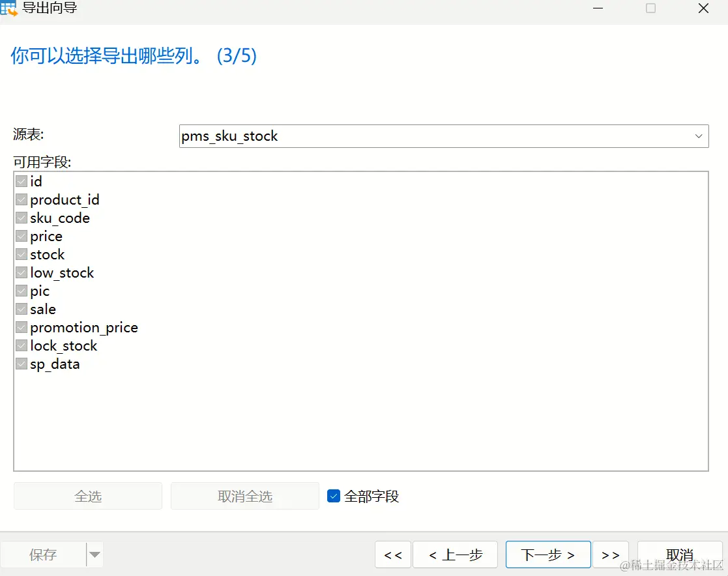Click the 取消 button
The image size is (728, 576).
point(680,554)
